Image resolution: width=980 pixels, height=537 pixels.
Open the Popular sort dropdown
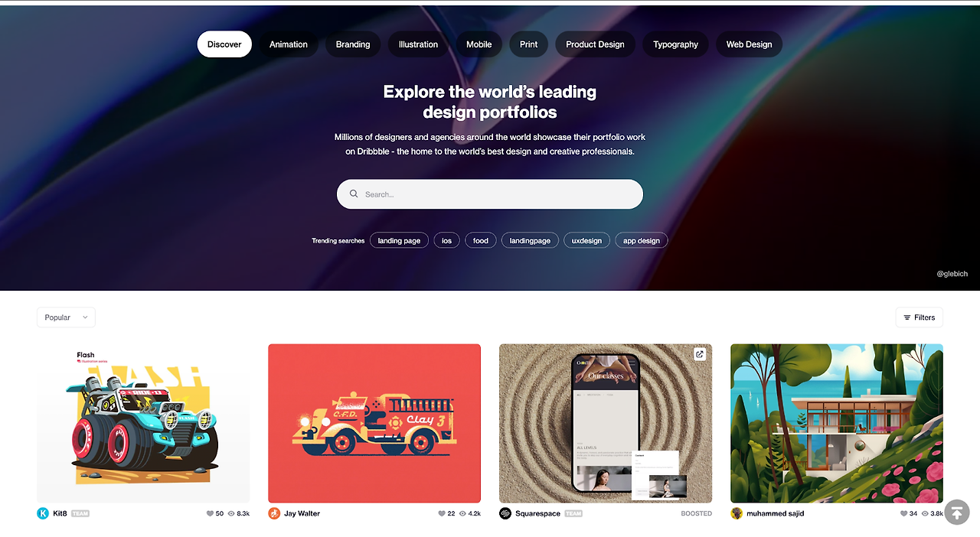(66, 317)
